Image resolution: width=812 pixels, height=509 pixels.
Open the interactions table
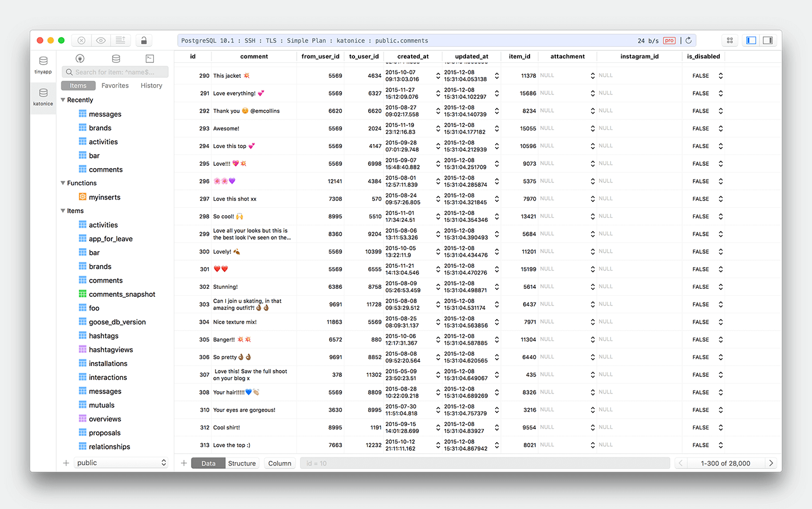pyautogui.click(x=108, y=377)
